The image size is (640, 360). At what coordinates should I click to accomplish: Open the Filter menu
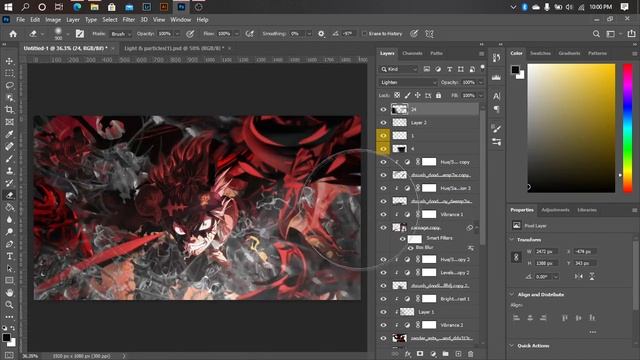[129, 20]
